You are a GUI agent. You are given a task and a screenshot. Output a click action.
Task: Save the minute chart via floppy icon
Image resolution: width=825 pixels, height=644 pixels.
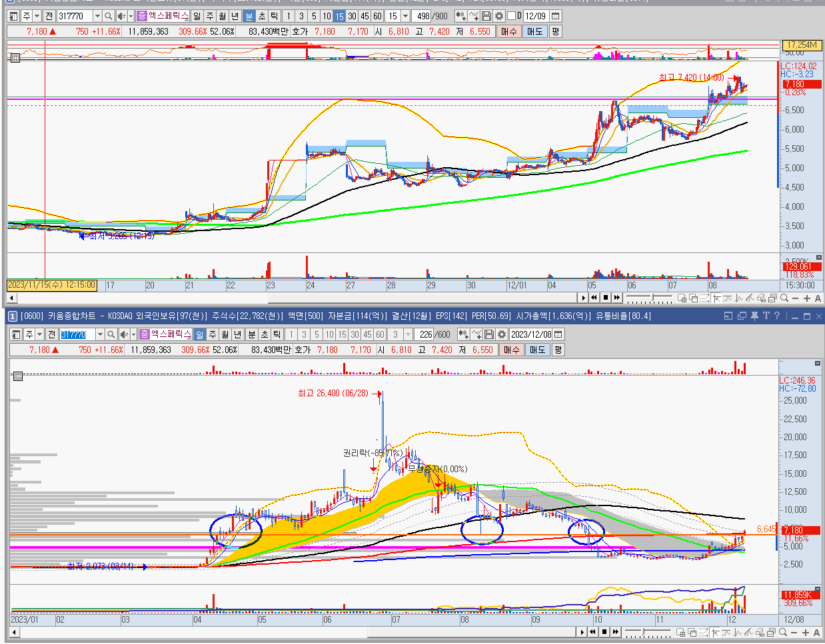point(486,15)
